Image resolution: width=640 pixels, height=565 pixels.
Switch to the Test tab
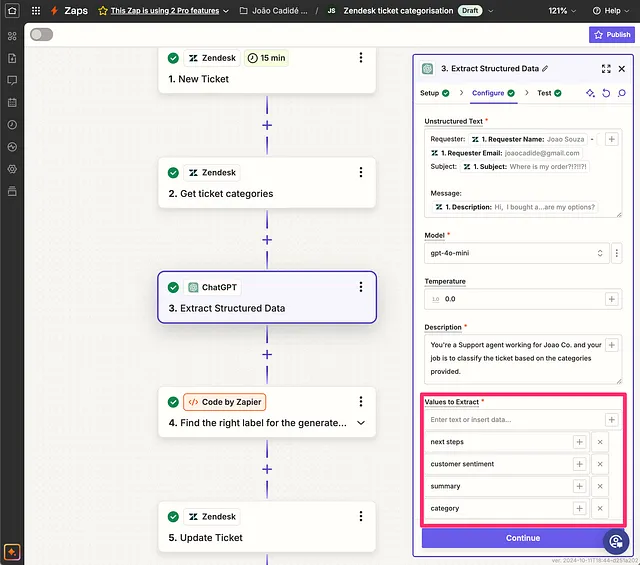[x=549, y=93]
